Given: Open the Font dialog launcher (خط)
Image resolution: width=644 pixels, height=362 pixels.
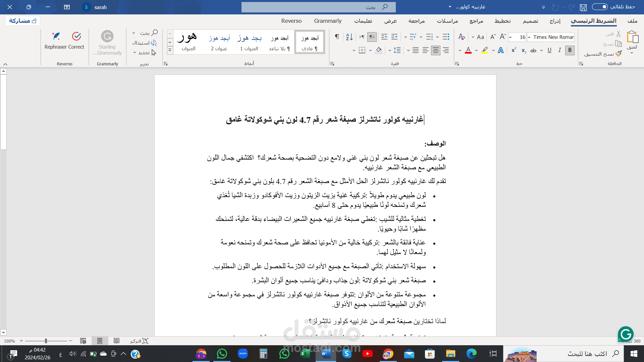Looking at the screenshot, I should pyautogui.click(x=457, y=64).
